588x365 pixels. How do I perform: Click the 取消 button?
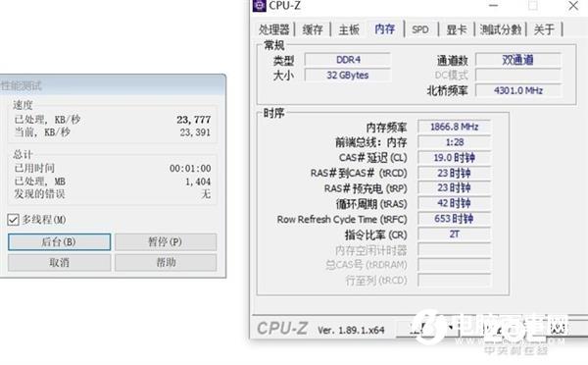[x=59, y=263]
